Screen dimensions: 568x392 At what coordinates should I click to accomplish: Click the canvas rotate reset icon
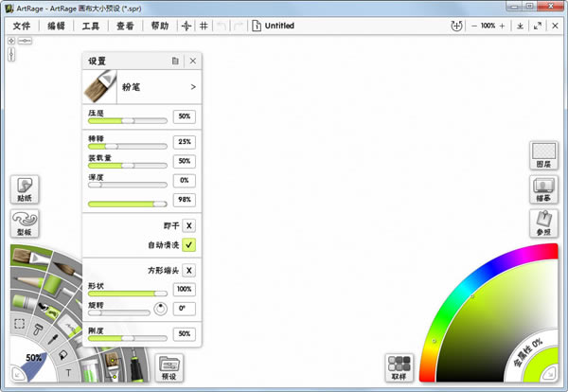pos(456,26)
